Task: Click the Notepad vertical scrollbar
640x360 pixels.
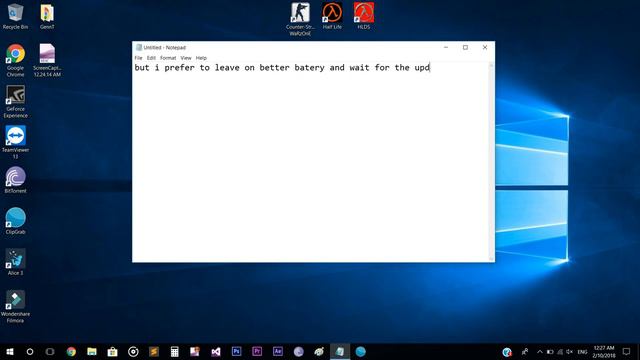Action: tap(491, 162)
